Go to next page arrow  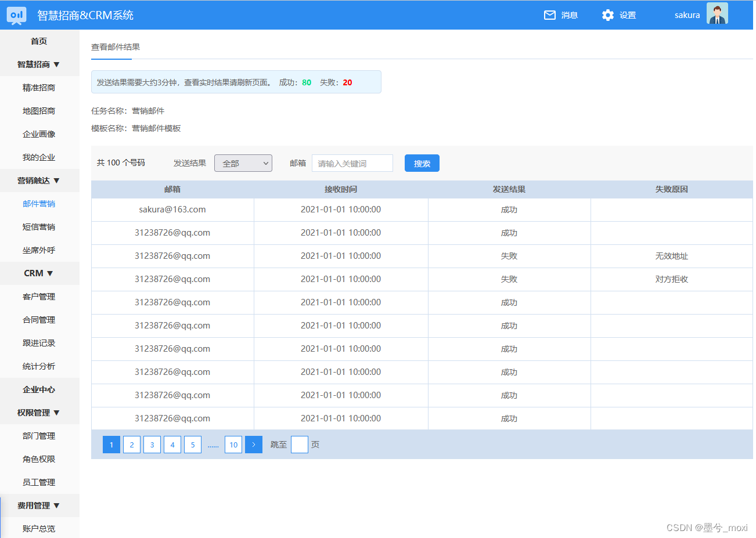254,445
